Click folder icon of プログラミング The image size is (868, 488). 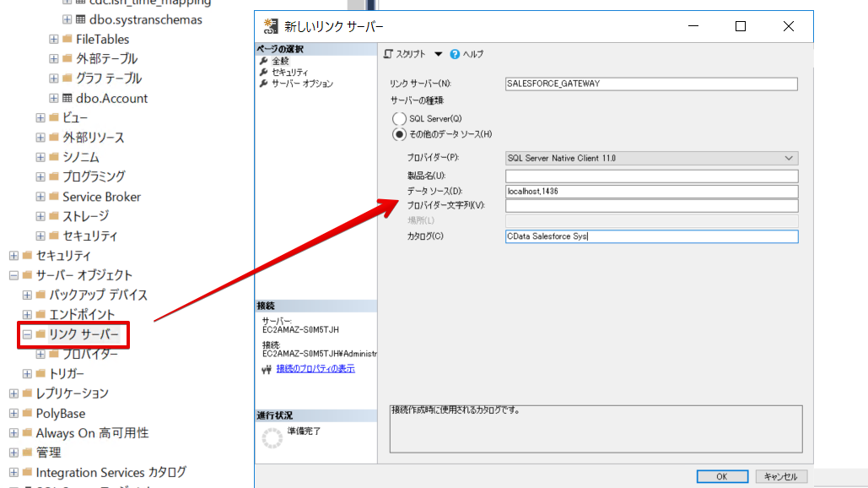point(54,176)
